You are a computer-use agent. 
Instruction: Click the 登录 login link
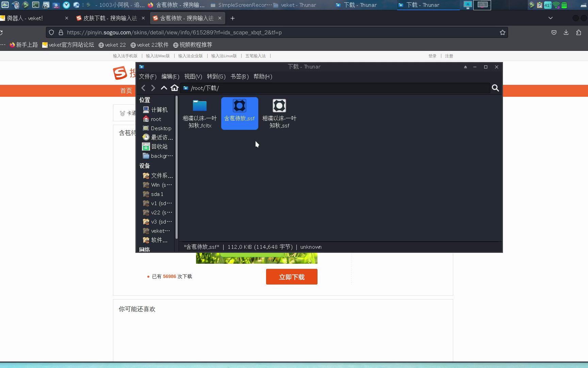click(432, 56)
